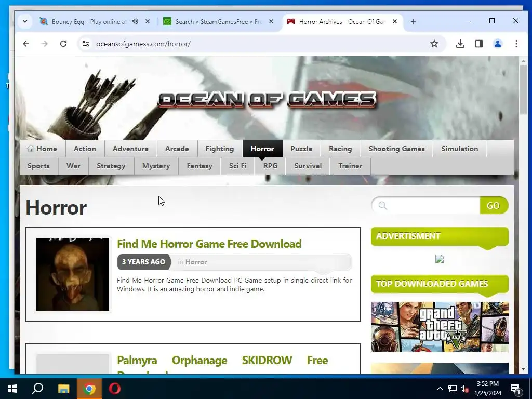
Task: Open the Grand Theft Auto V thumbnail
Action: (440, 327)
